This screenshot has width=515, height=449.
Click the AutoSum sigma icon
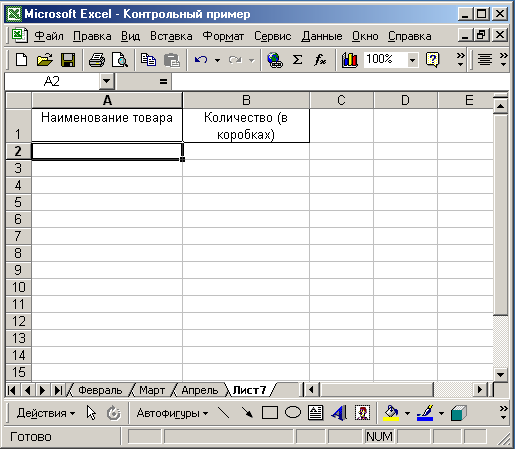click(297, 60)
